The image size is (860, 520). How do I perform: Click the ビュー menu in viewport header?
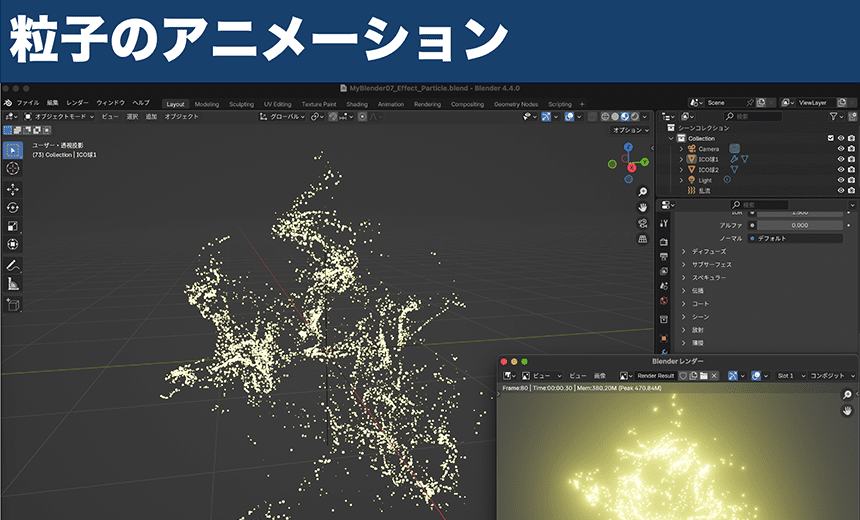click(x=110, y=117)
